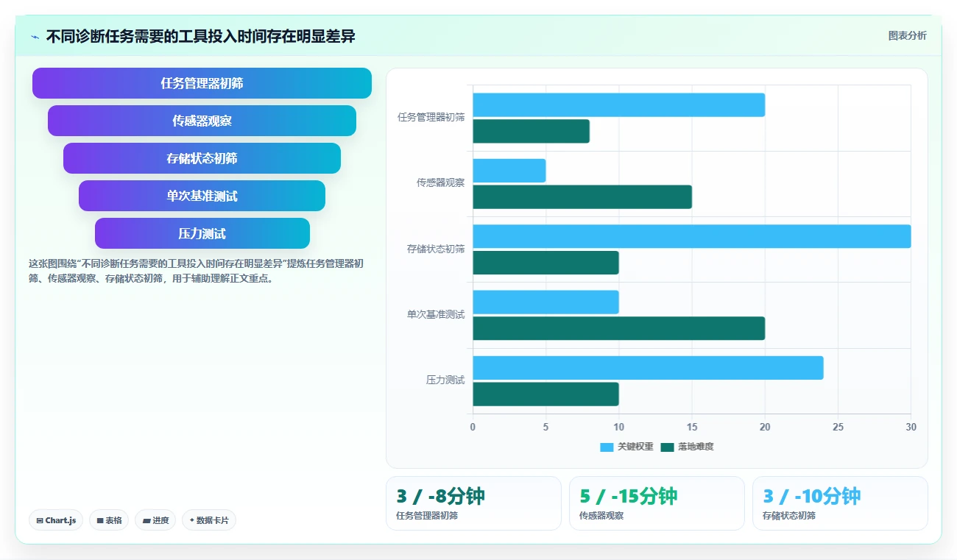Click the 进度 tag chip
Viewport: 957px width, 560px height.
click(x=155, y=520)
